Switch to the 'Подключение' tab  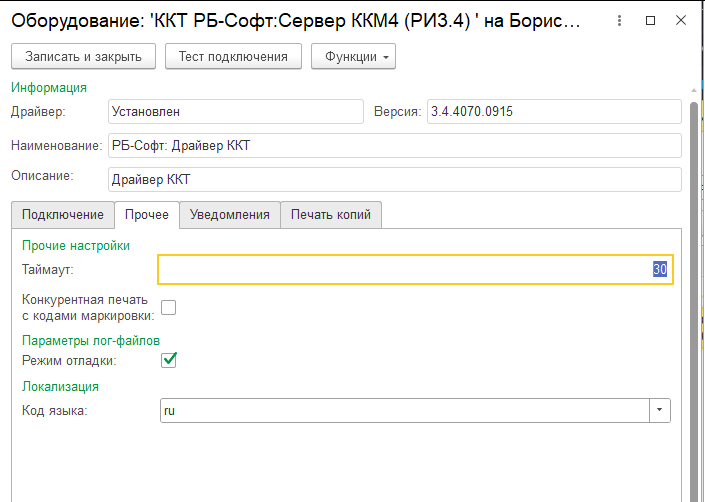click(63, 215)
